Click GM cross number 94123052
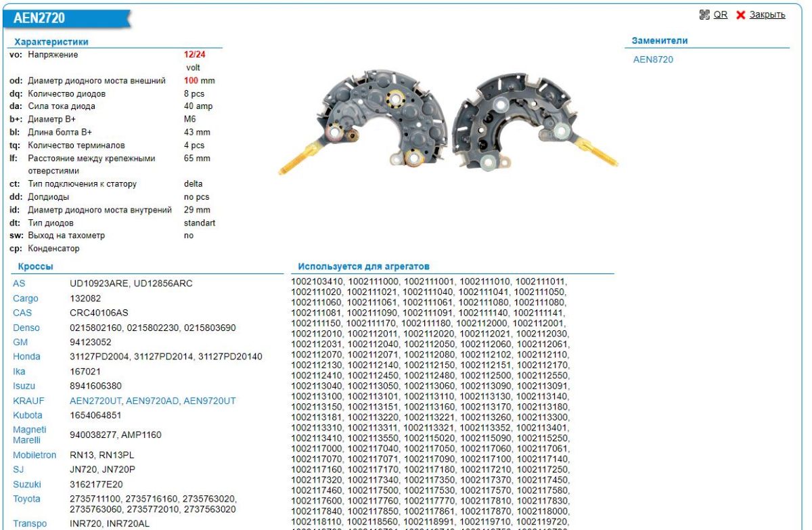Image resolution: width=812 pixels, height=530 pixels. point(90,343)
